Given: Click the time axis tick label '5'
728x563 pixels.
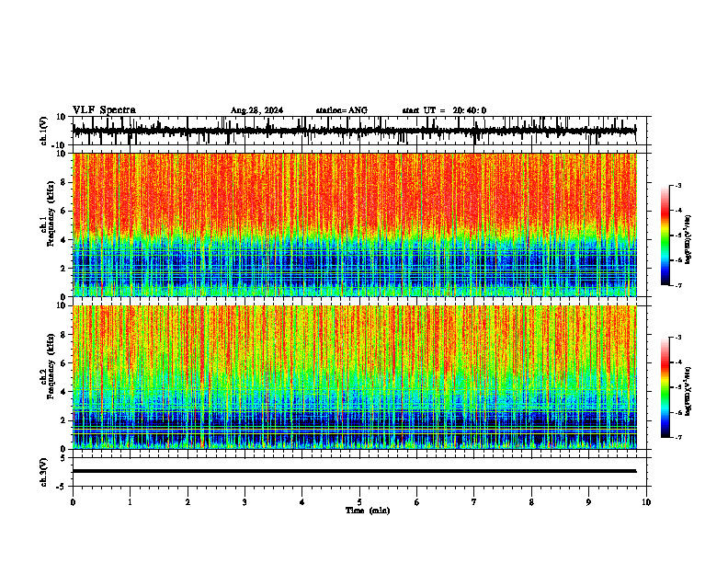Looking at the screenshot, I should coord(359,502).
